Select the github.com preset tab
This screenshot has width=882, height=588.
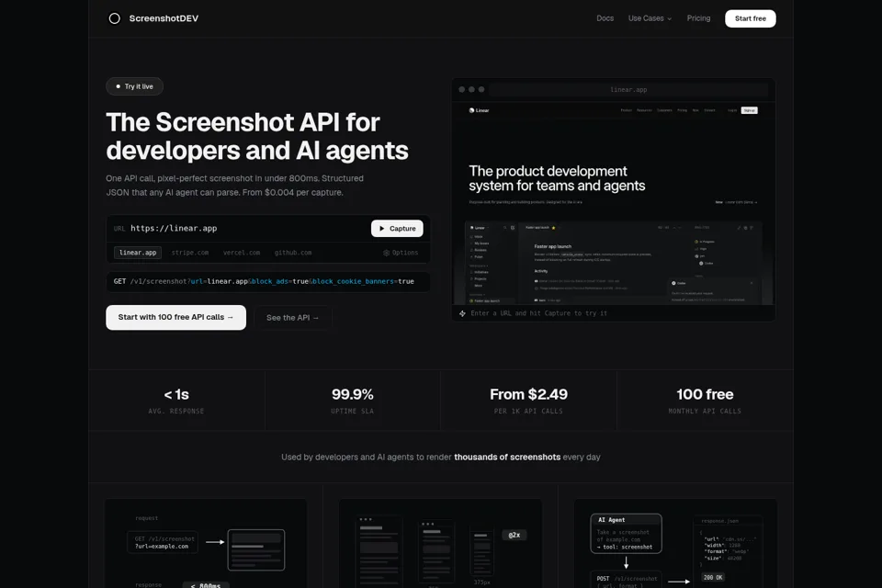pos(293,253)
